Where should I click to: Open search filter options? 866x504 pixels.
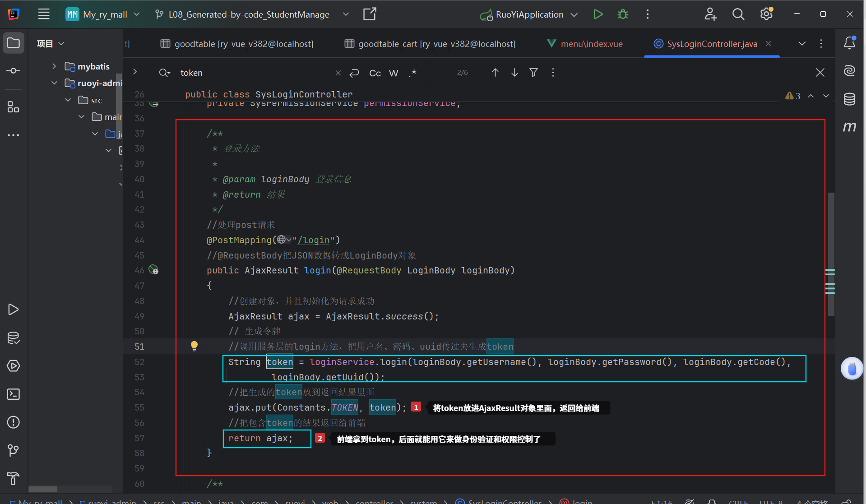(533, 73)
